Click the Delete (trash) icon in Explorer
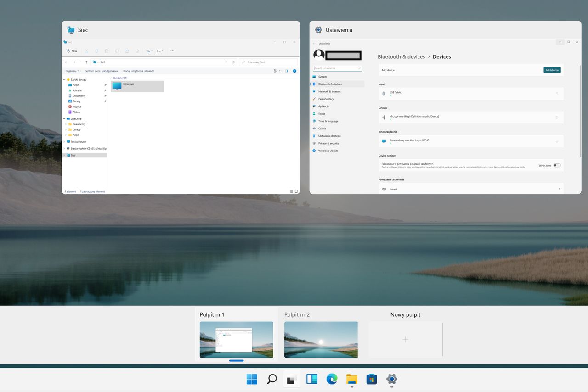Image resolution: width=588 pixels, height=392 pixels. [137, 51]
